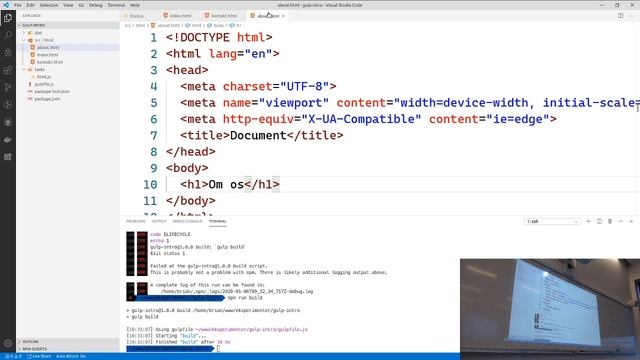This screenshot has width=640, height=360.
Task: Open the Extensions view in activity bar
Action: pos(8,70)
